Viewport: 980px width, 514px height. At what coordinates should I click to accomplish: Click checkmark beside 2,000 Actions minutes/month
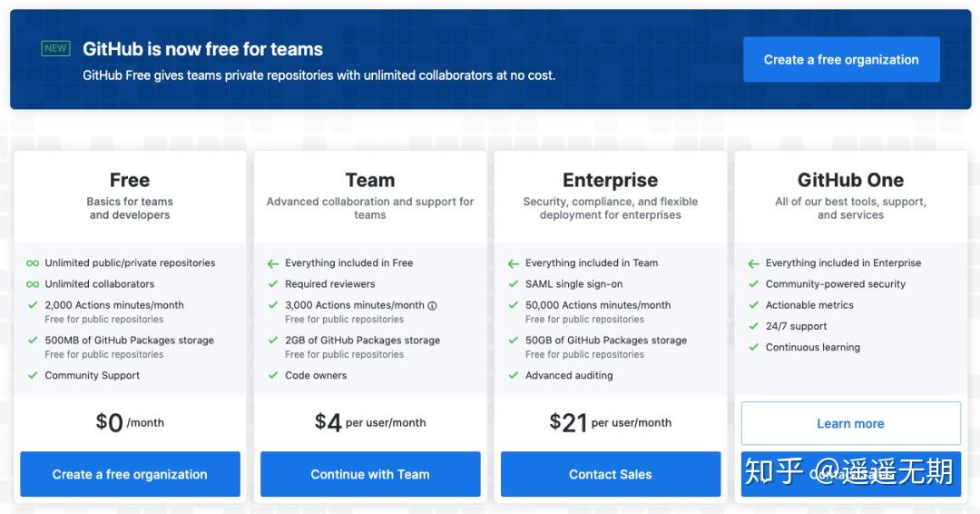33,305
